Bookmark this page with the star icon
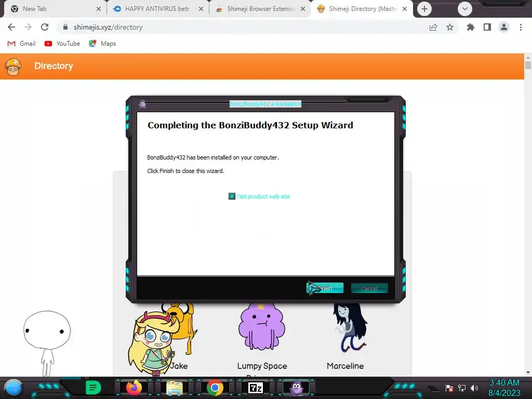The image size is (532, 399). coord(450,27)
